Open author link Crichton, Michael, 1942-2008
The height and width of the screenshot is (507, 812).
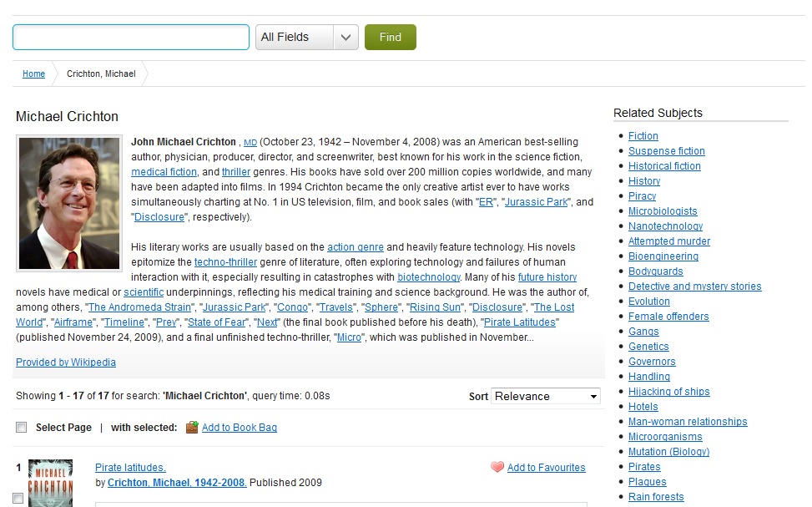tap(177, 482)
